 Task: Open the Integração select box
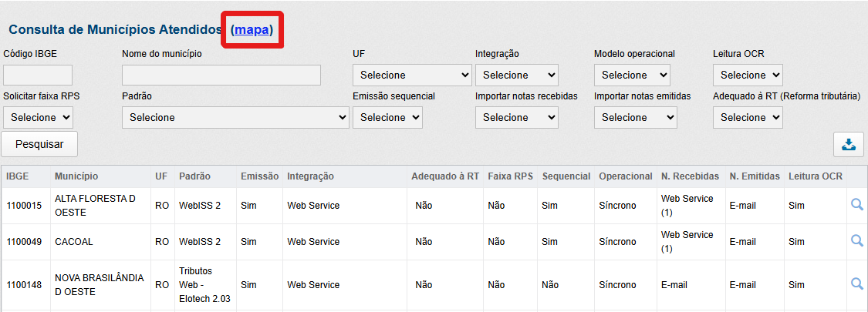(516, 75)
